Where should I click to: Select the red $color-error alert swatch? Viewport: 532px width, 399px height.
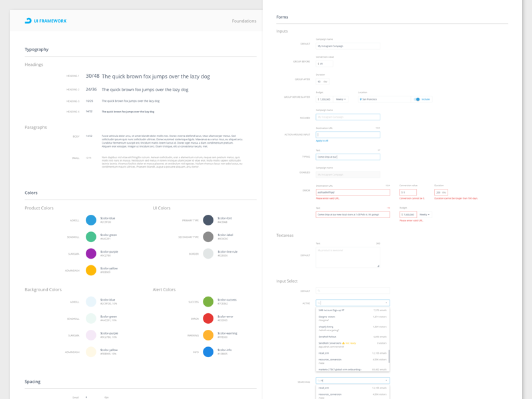click(208, 319)
